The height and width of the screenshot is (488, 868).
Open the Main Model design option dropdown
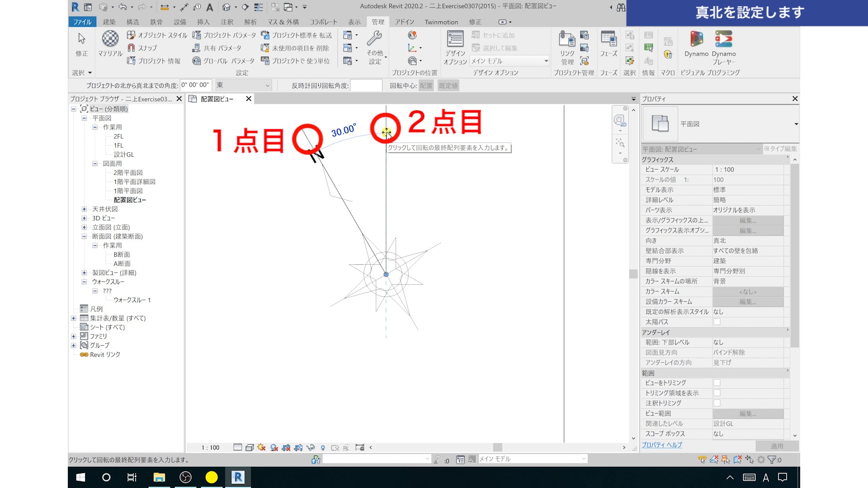[509, 61]
